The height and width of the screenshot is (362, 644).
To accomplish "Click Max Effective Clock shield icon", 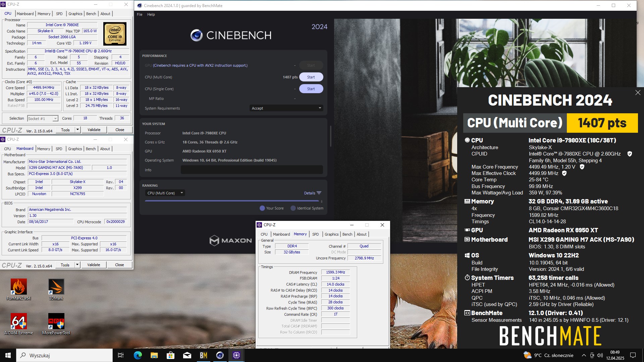I will 564,173.
